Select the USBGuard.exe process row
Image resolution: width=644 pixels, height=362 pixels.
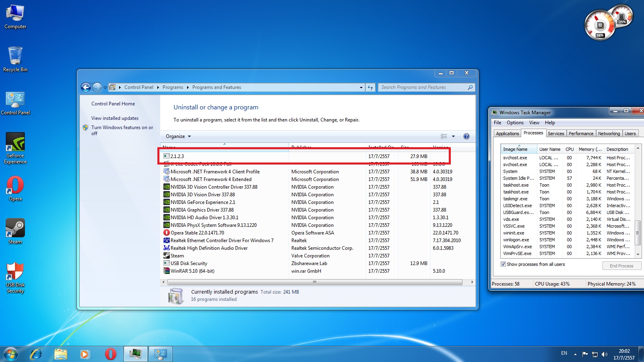(567, 212)
